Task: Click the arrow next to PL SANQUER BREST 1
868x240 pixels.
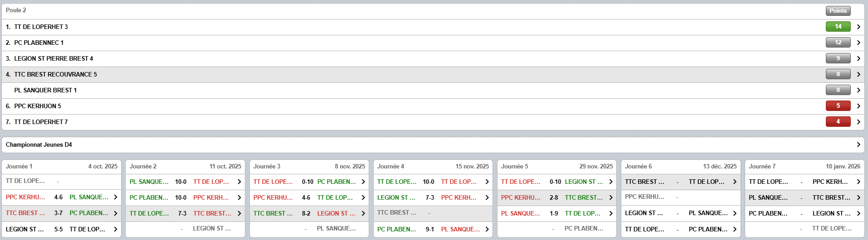Action: pos(858,90)
